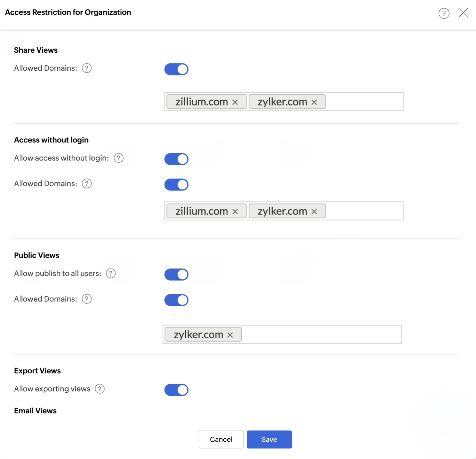Viewport: 476px width, 459px height.
Task: Remove zylker.com from Share Views domains
Action: coord(314,102)
